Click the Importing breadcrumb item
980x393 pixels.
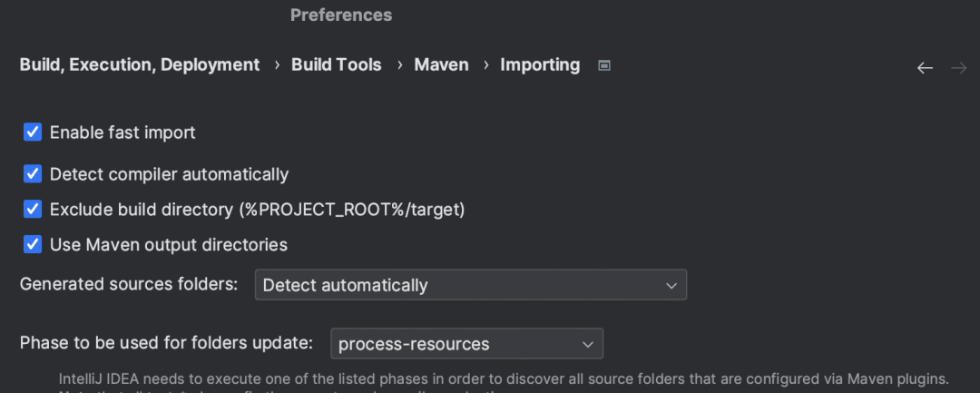540,65
